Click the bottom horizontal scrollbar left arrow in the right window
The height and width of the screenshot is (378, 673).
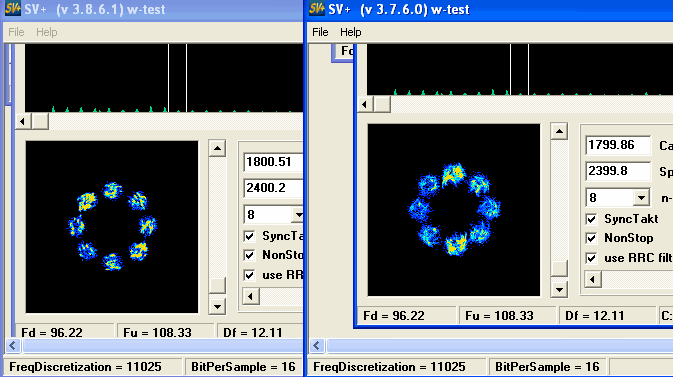(317, 345)
